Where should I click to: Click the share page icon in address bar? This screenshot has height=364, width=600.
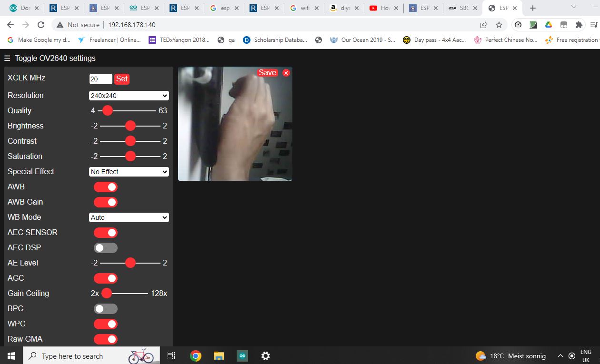click(484, 25)
